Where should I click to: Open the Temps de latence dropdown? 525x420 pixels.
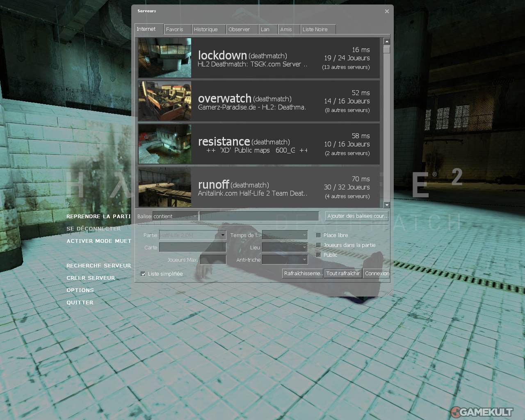point(285,235)
